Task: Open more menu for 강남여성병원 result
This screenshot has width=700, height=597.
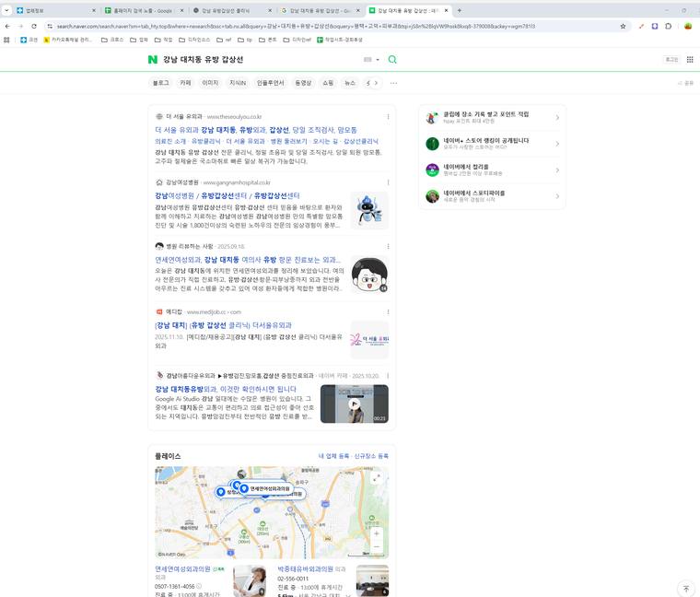Action: pyautogui.click(x=388, y=182)
